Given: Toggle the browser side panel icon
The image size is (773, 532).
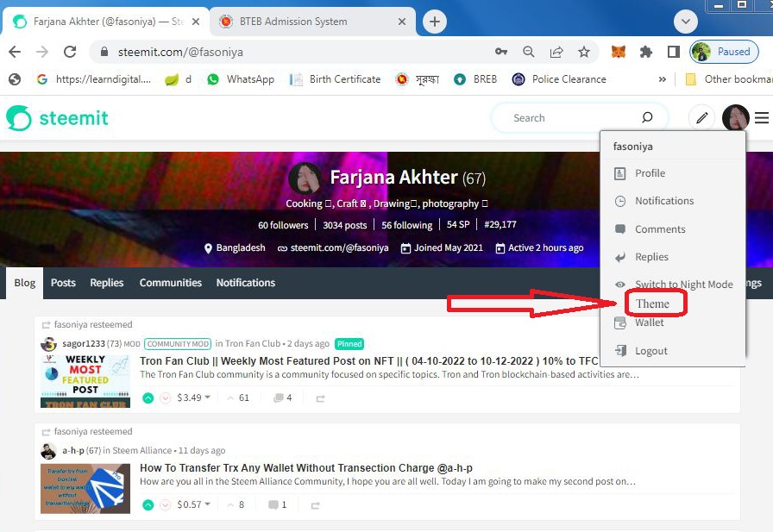Looking at the screenshot, I should 674,52.
